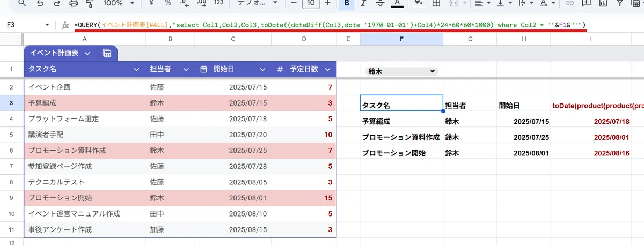The image size is (644, 246).
Task: Open the 鈴木 dropdown chip in F1
Action: (x=401, y=71)
